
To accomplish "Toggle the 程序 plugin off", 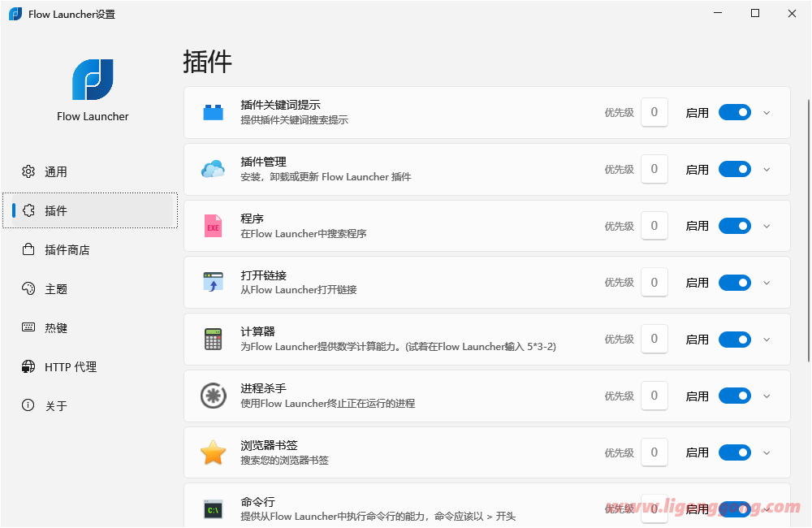I will (734, 226).
